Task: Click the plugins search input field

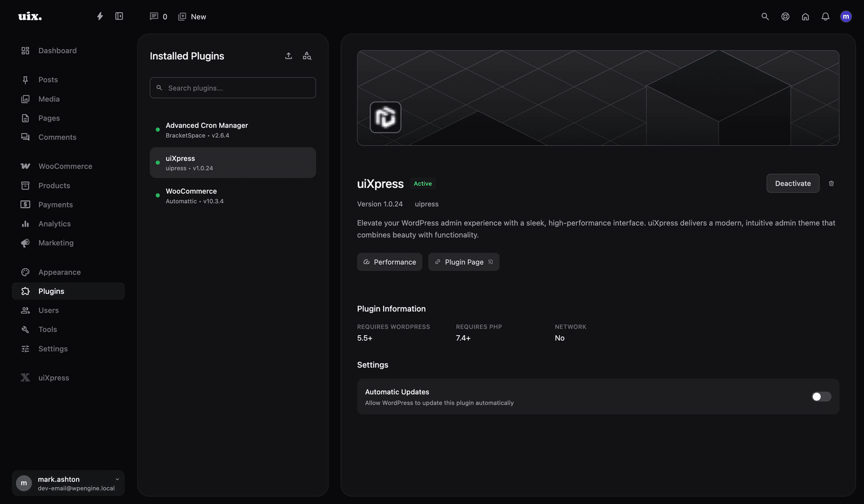Action: pyautogui.click(x=232, y=88)
